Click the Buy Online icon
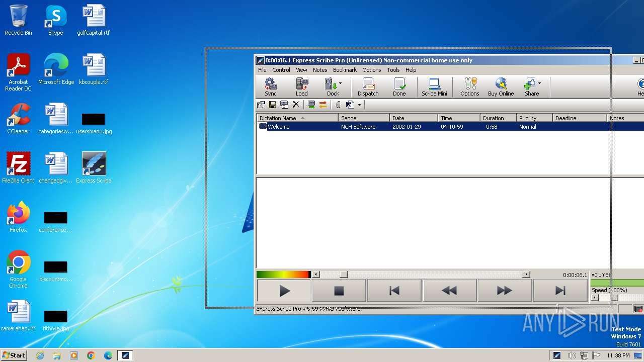644x362 pixels. 501,87
